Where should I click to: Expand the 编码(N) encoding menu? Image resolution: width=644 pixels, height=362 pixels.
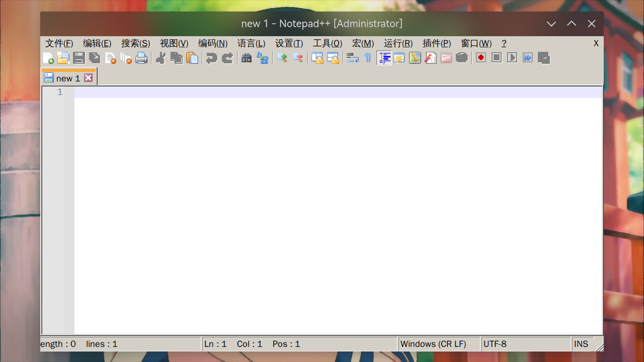coord(213,44)
